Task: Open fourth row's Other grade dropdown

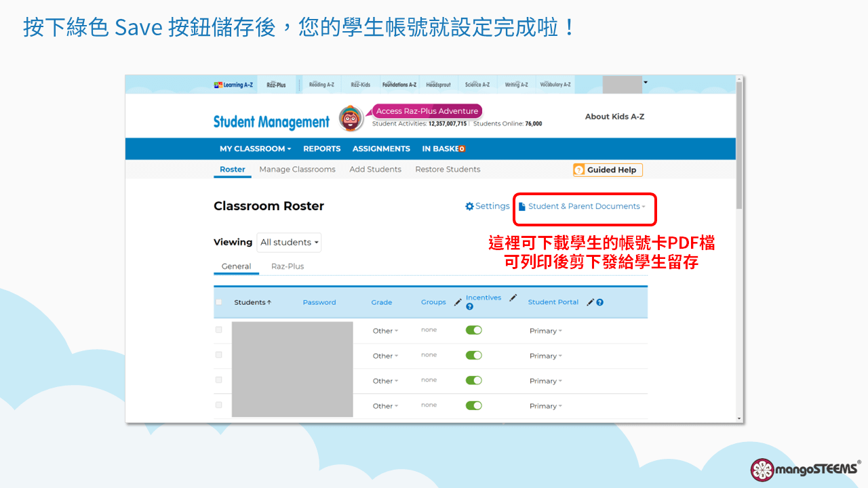Action: pos(385,406)
